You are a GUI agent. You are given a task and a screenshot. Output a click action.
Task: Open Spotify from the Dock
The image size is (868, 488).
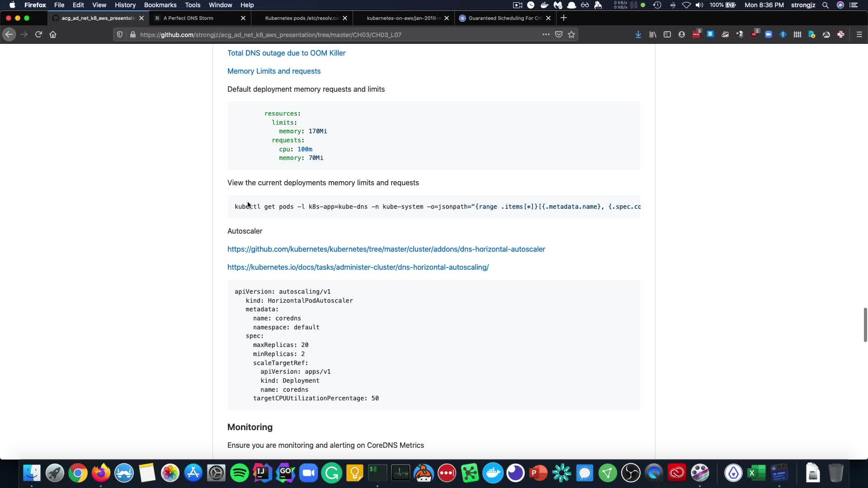pyautogui.click(x=239, y=473)
